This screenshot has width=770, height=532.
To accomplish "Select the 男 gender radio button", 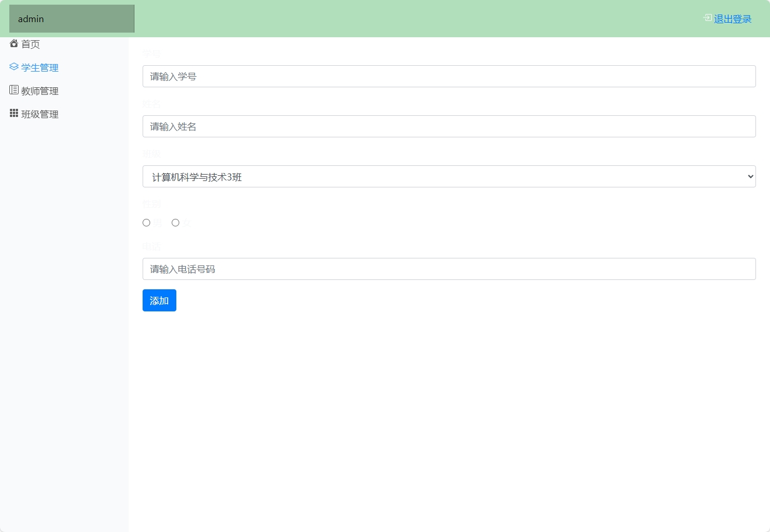I will [x=146, y=222].
